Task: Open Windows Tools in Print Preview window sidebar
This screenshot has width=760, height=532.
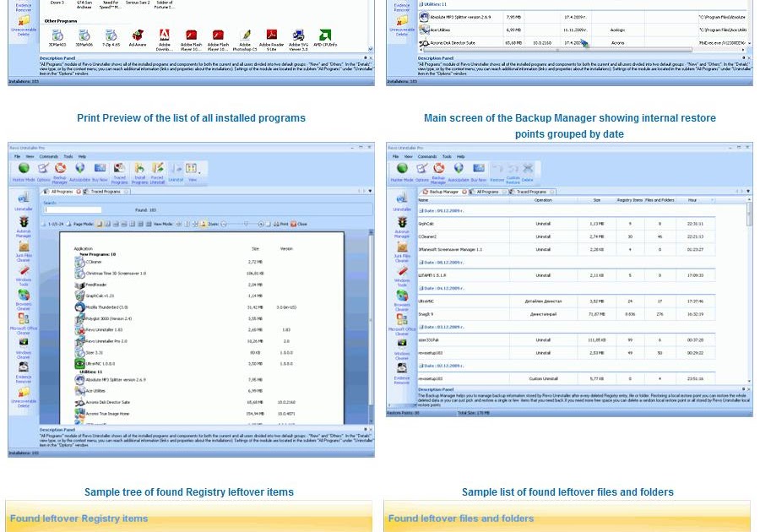Action: click(x=24, y=275)
